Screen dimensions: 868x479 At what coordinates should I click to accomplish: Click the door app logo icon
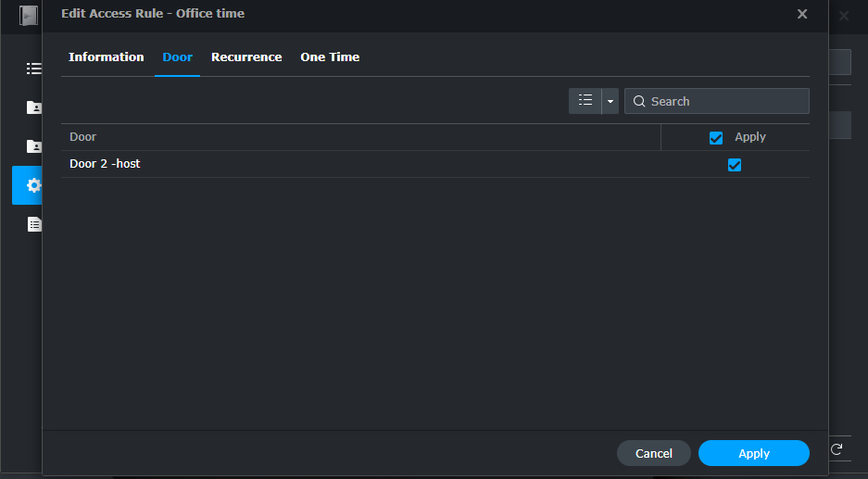coord(29,16)
